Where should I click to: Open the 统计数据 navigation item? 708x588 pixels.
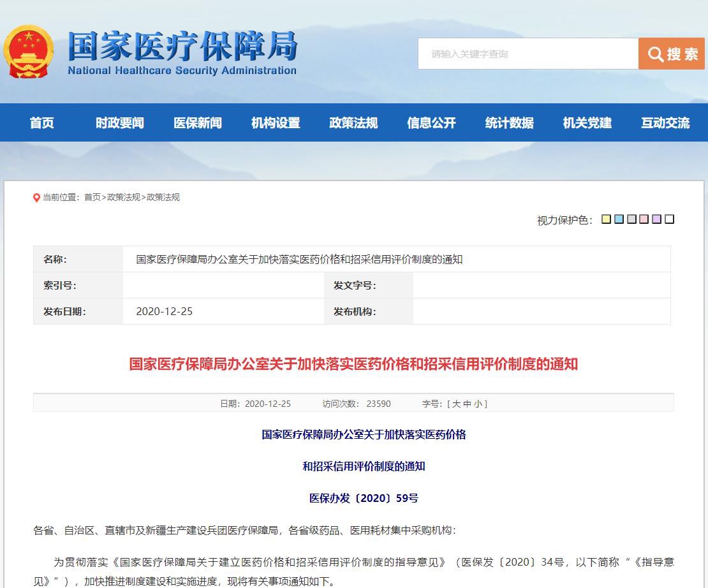(510, 122)
